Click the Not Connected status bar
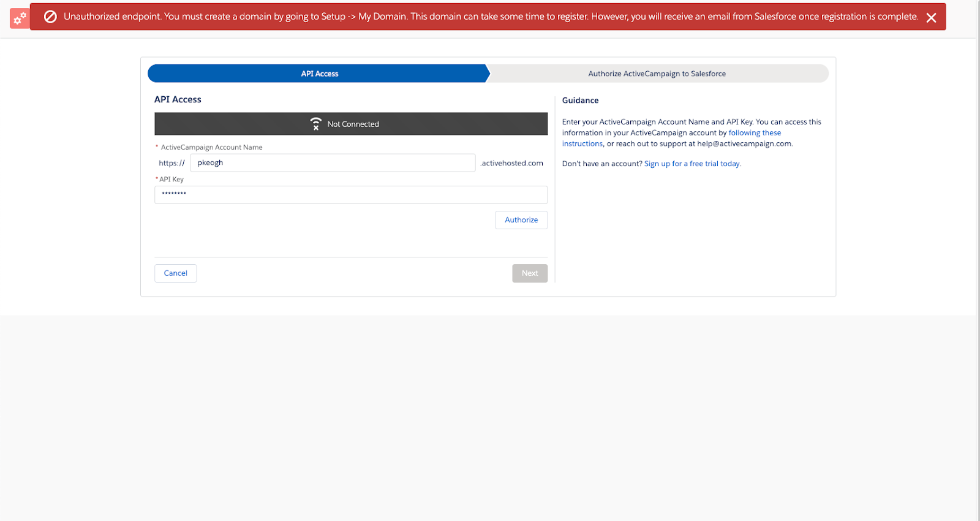Screen dimensions: 980x521 [x=351, y=124]
